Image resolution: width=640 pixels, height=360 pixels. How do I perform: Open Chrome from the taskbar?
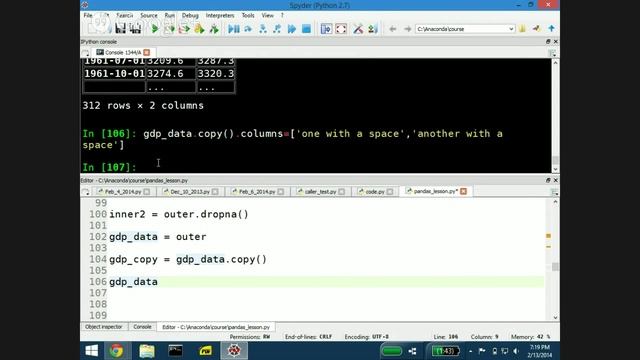tap(116, 351)
